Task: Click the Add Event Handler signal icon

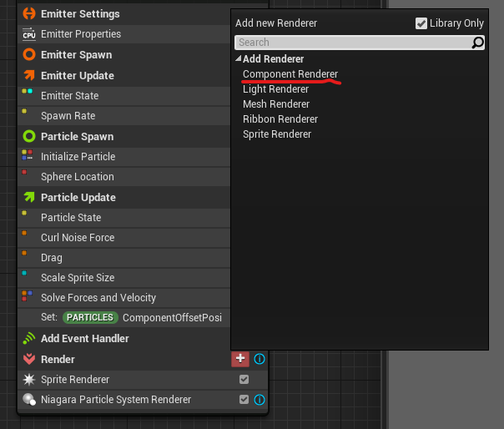Action: (29, 339)
